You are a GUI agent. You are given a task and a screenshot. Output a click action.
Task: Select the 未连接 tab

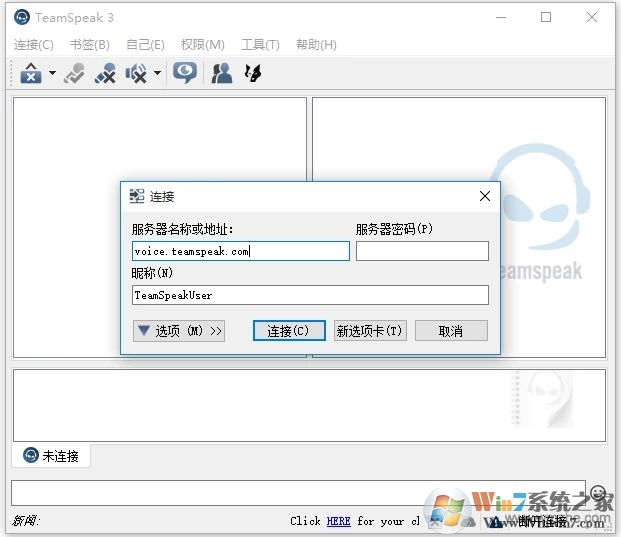tap(51, 456)
